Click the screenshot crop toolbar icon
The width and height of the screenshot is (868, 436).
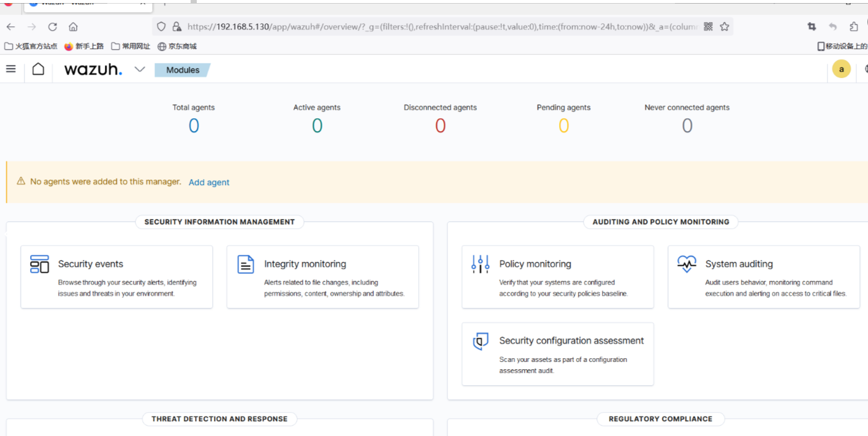point(812,26)
